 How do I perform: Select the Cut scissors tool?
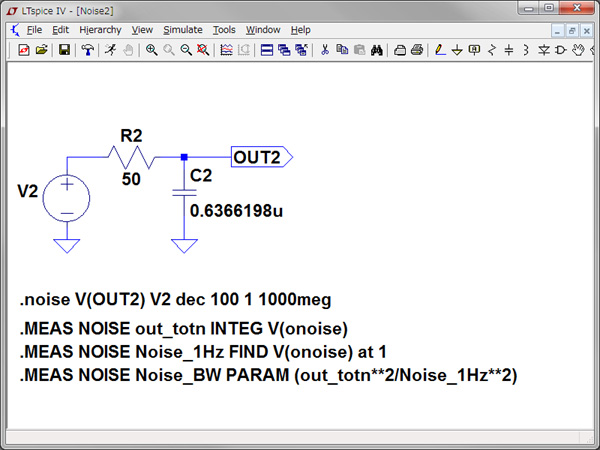click(326, 50)
